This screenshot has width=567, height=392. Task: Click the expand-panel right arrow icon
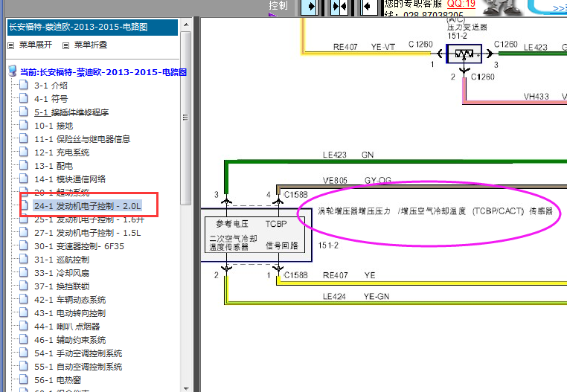tap(310, 7)
